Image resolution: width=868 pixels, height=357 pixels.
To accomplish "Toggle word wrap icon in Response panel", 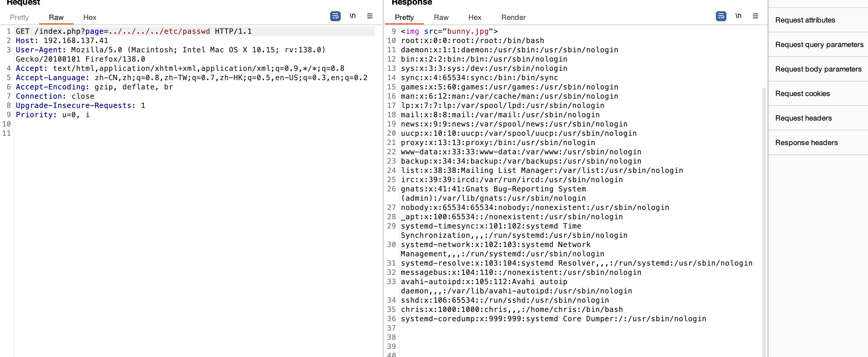I will pos(721,16).
